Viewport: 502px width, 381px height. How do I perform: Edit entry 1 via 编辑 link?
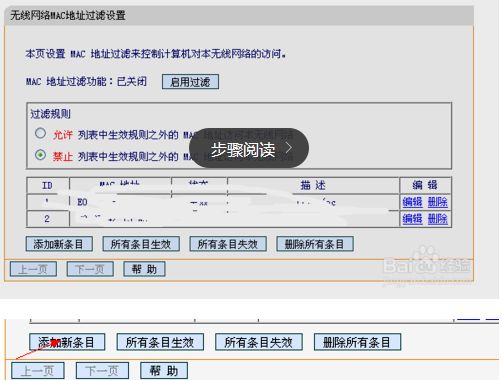coord(412,202)
